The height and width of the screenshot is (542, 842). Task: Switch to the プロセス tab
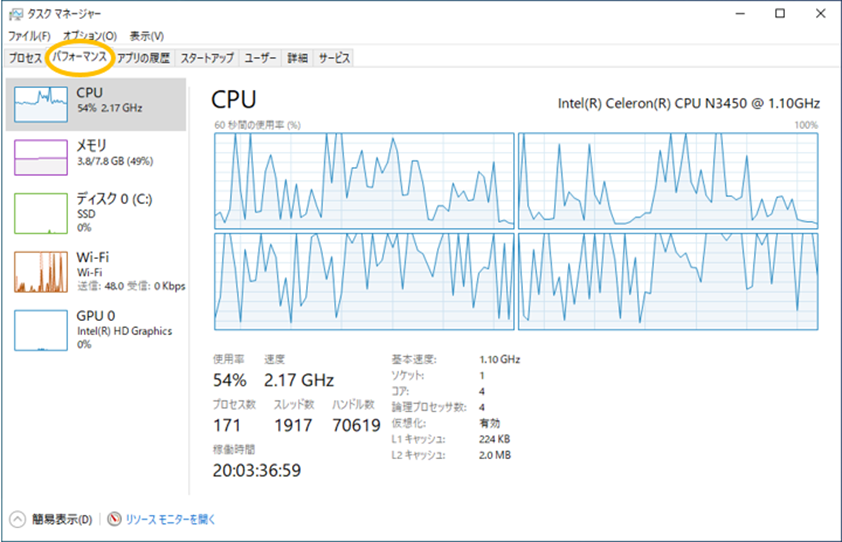pos(25,58)
